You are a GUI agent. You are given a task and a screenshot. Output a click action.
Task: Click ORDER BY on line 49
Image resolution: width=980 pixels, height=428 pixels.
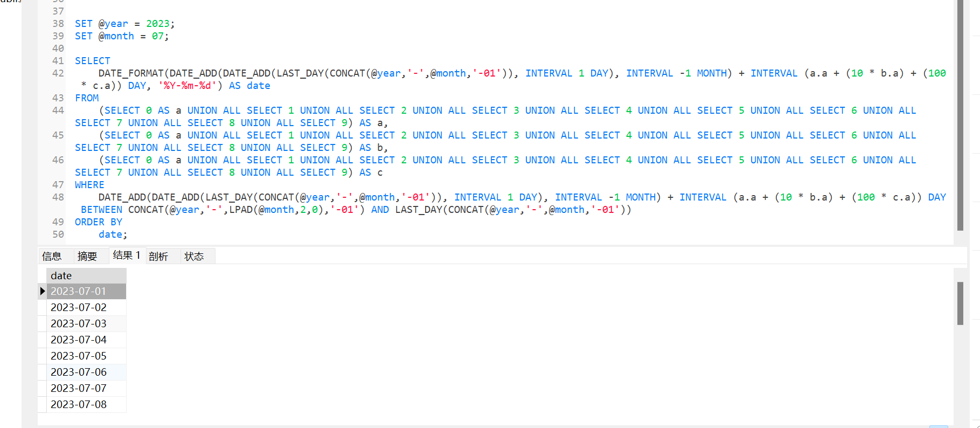pyautogui.click(x=99, y=222)
